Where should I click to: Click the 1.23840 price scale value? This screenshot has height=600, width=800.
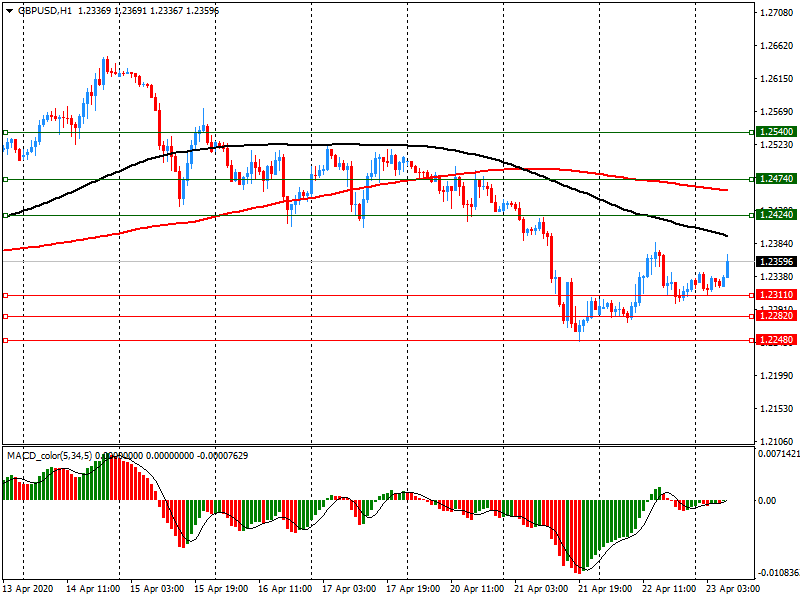(777, 244)
